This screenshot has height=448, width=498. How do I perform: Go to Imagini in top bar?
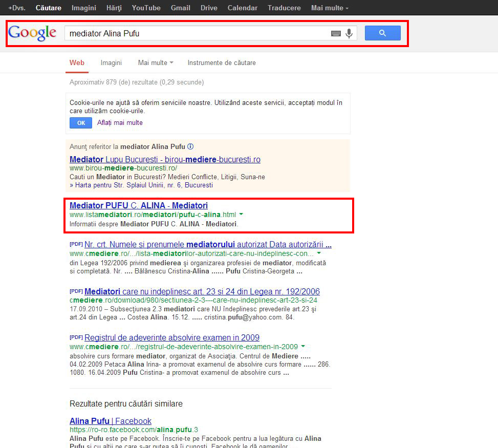[84, 8]
